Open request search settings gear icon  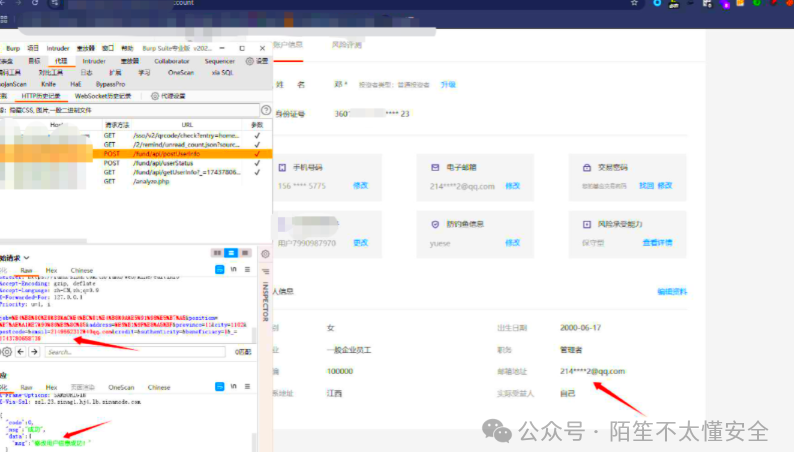[x=7, y=352]
